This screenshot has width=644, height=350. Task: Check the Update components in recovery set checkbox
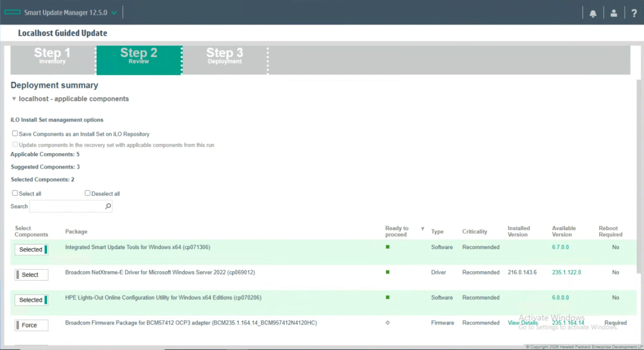tap(15, 144)
